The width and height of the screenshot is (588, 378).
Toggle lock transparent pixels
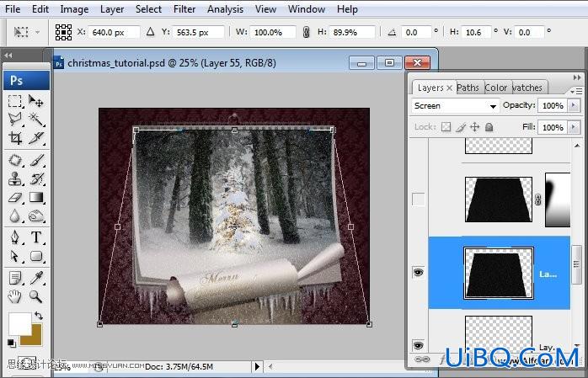click(x=446, y=127)
